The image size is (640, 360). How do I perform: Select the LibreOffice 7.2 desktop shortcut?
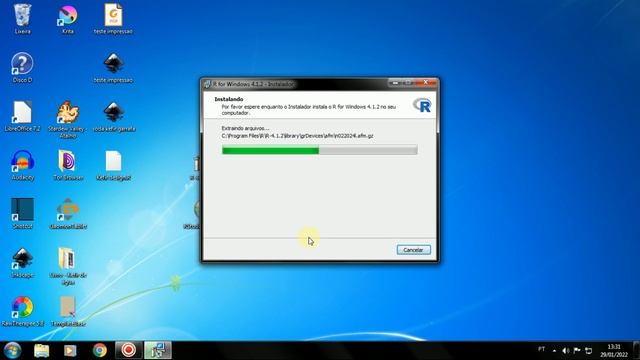click(22, 116)
